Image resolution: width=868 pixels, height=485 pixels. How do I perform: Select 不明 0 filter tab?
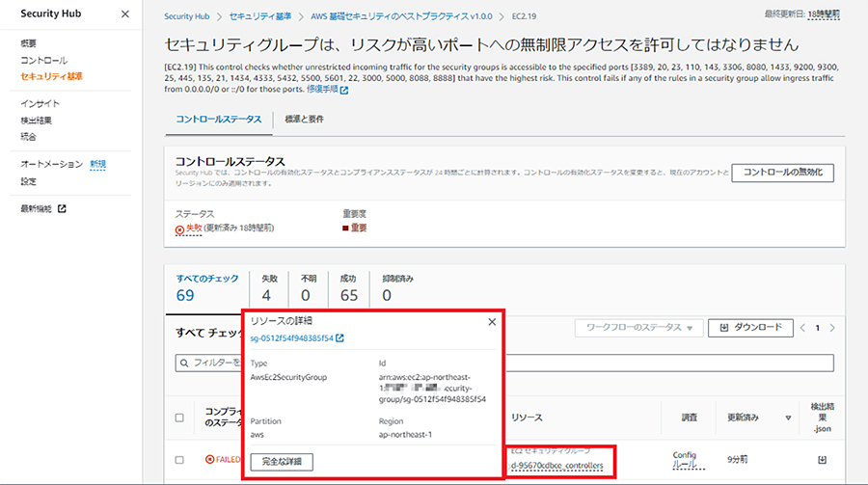point(309,288)
